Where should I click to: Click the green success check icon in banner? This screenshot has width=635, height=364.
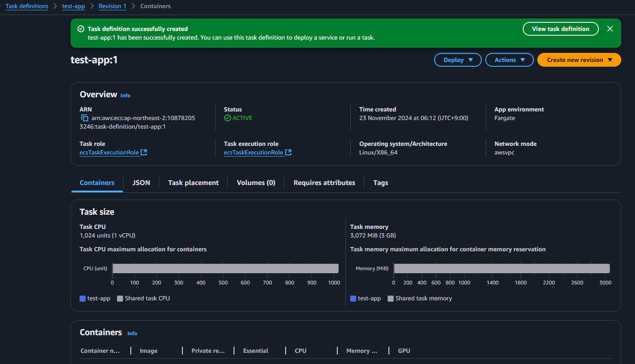pos(81,29)
